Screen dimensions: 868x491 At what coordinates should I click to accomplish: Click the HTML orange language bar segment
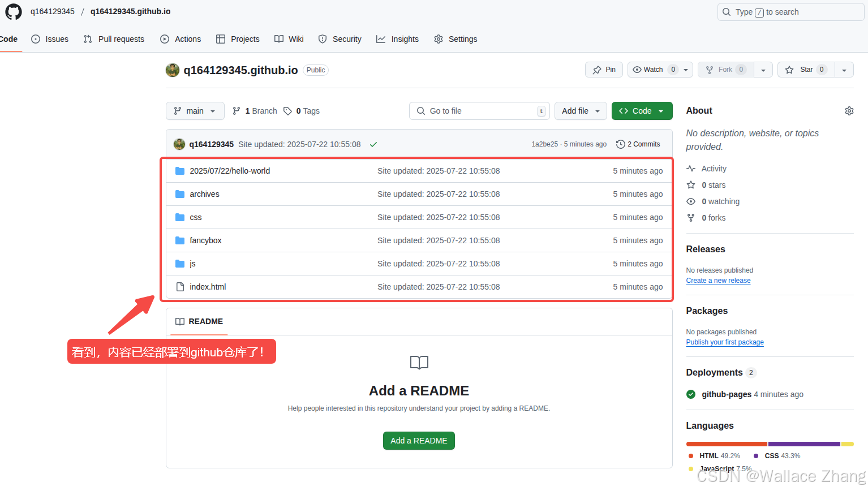coord(727,444)
